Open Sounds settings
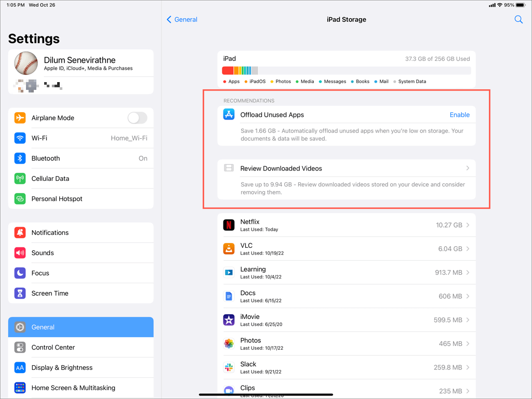 coord(81,253)
